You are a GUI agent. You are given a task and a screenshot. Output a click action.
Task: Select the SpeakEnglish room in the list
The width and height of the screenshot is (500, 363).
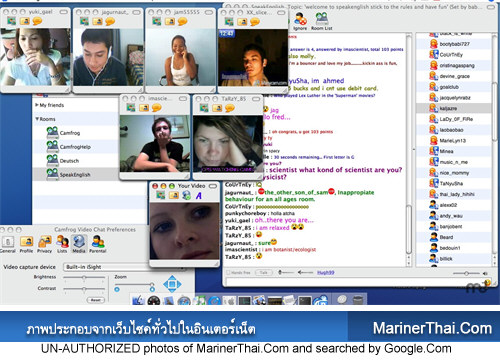[75, 174]
